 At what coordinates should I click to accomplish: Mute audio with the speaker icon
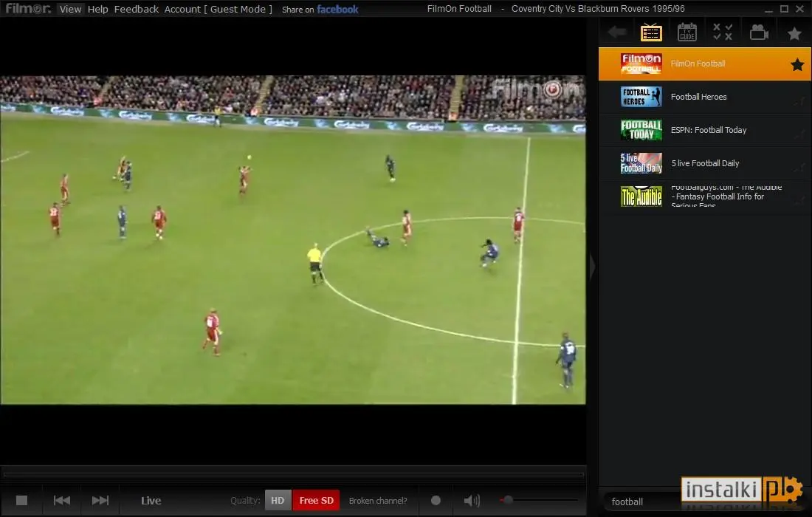point(471,501)
